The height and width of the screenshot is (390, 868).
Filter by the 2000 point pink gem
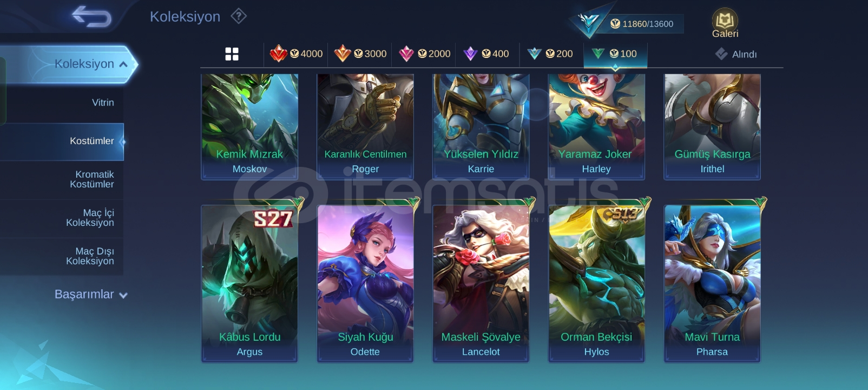[x=424, y=54]
